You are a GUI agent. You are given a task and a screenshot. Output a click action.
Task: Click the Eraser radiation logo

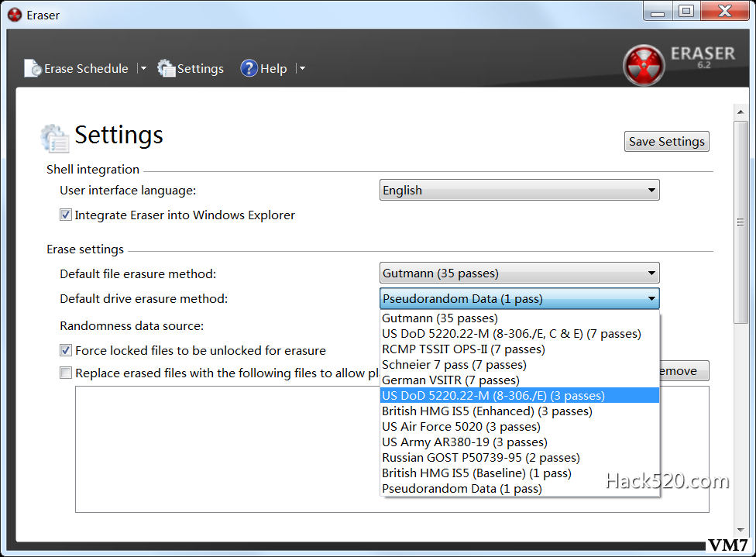(x=644, y=65)
